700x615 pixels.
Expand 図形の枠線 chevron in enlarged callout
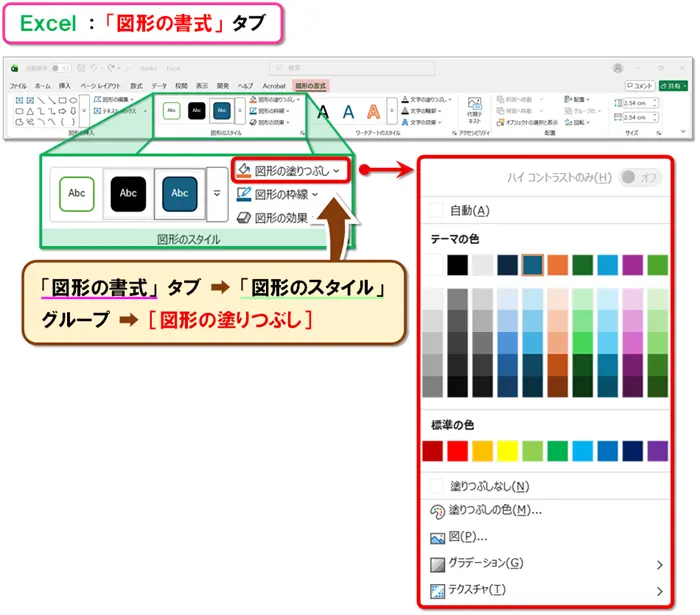tap(315, 194)
